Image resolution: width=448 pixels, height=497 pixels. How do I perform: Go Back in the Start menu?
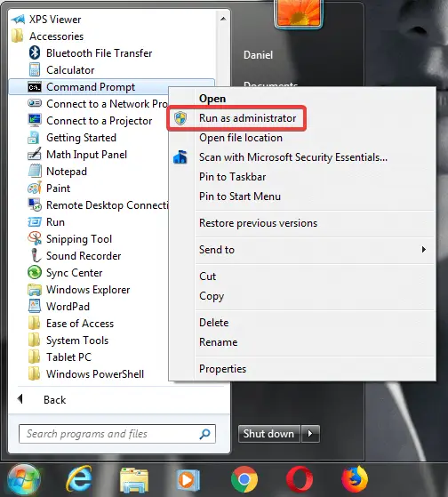(54, 400)
